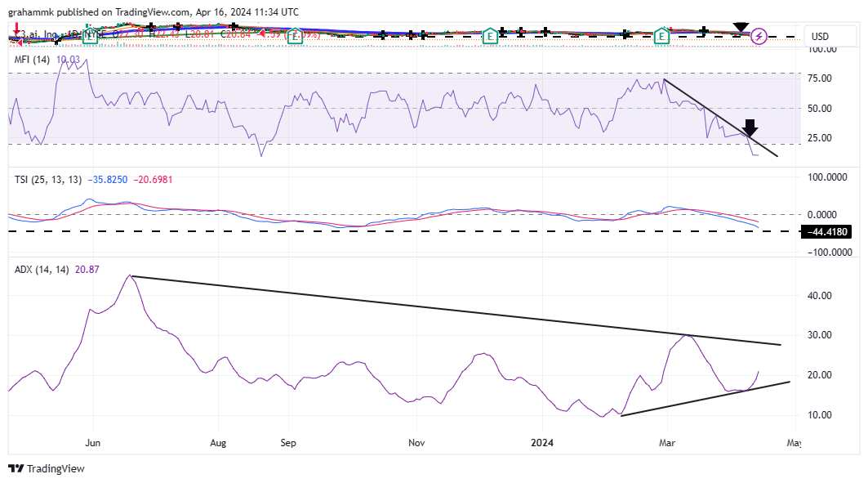Screen dimensions: 868x483
Task: Click the 40.00 ADX axis label
Action: click(819, 295)
